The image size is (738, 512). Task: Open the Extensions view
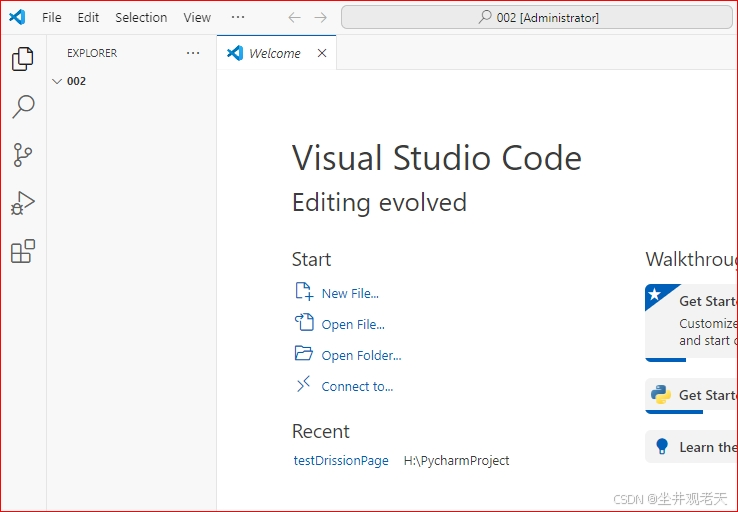[x=23, y=251]
